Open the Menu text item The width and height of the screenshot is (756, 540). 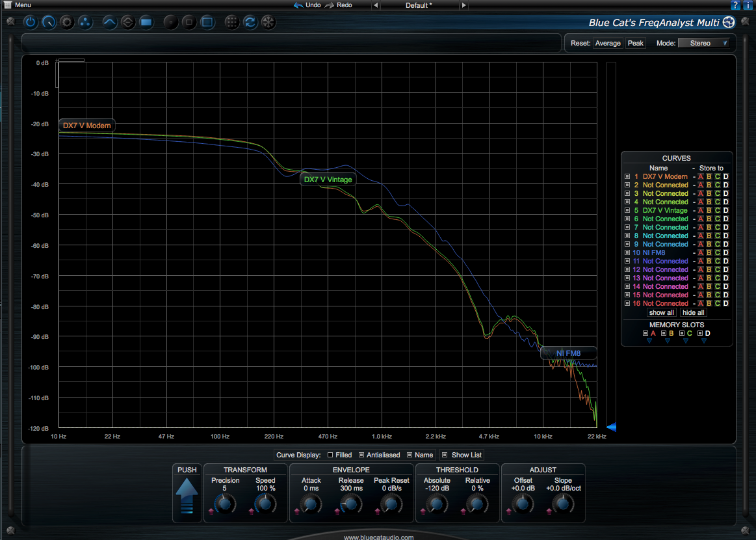(23, 5)
